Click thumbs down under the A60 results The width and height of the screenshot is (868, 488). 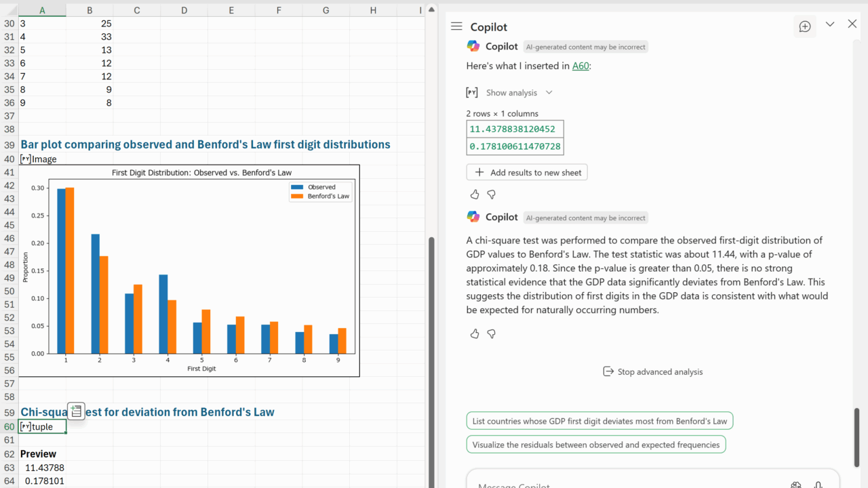pos(492,195)
